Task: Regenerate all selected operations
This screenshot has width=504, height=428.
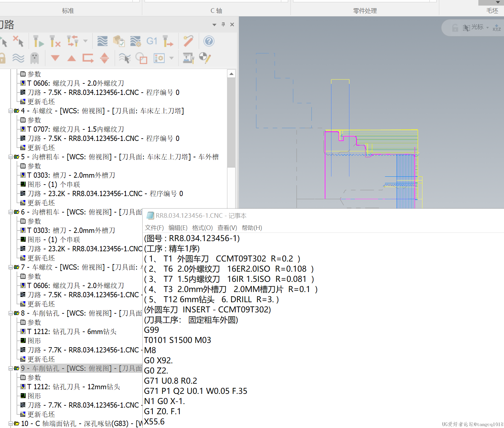Action: click(38, 41)
